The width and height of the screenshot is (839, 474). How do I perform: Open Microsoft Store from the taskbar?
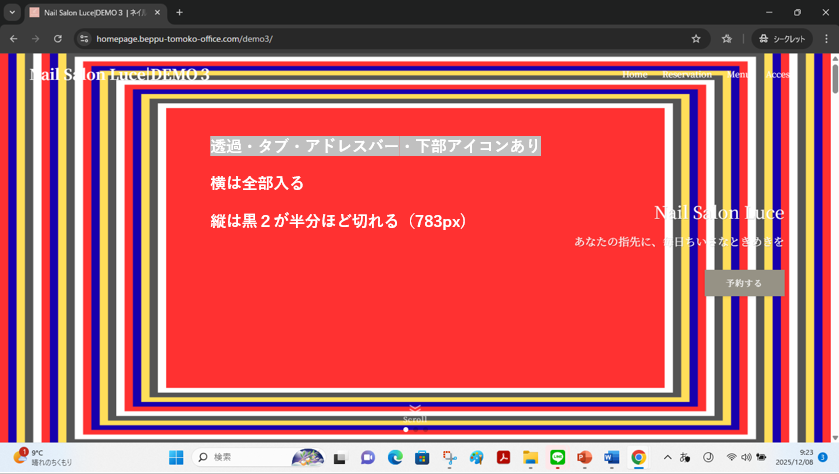422,457
